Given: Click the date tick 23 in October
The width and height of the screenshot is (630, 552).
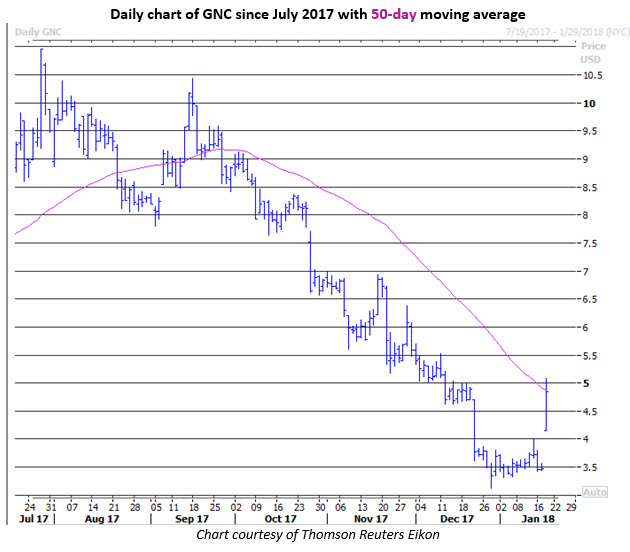Looking at the screenshot, I should point(299,507).
